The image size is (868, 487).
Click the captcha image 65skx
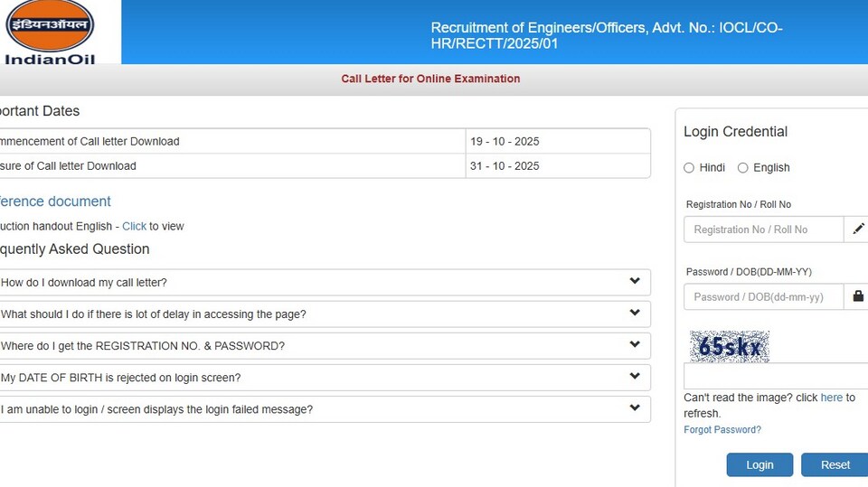click(x=729, y=346)
